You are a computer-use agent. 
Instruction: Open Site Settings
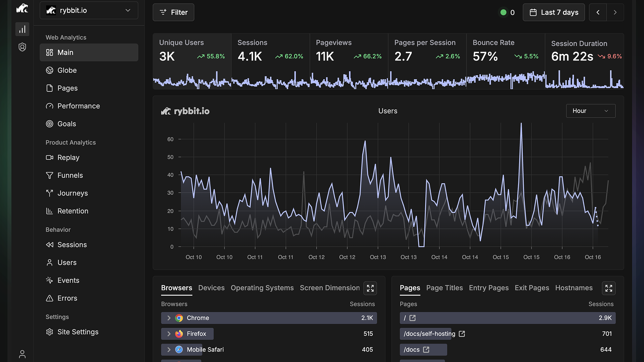(89, 332)
